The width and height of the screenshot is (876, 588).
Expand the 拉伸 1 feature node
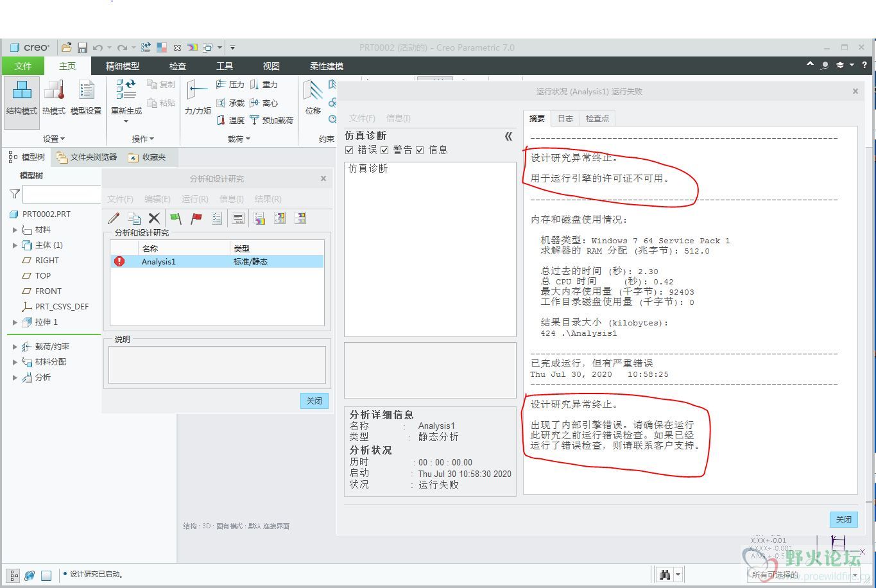point(15,322)
